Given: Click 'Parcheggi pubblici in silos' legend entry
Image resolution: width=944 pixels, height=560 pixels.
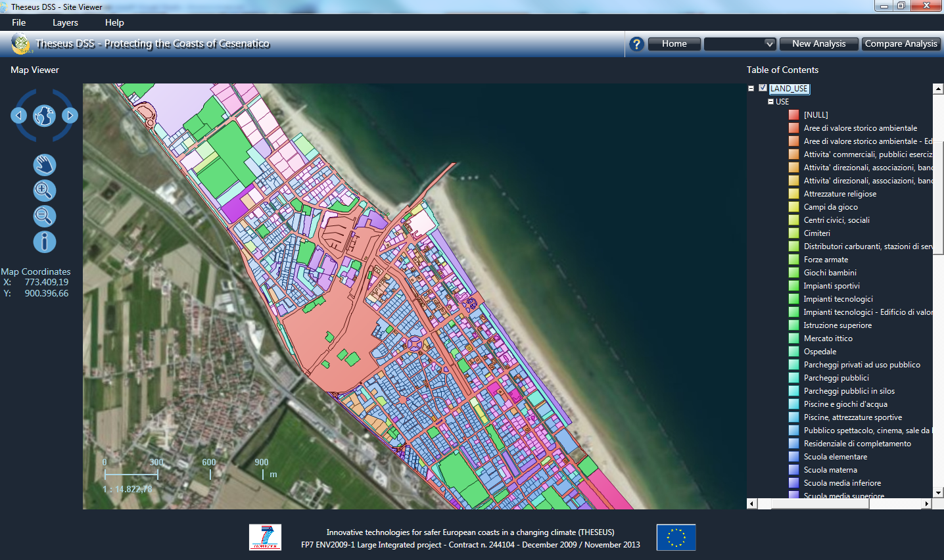Looking at the screenshot, I should [849, 391].
